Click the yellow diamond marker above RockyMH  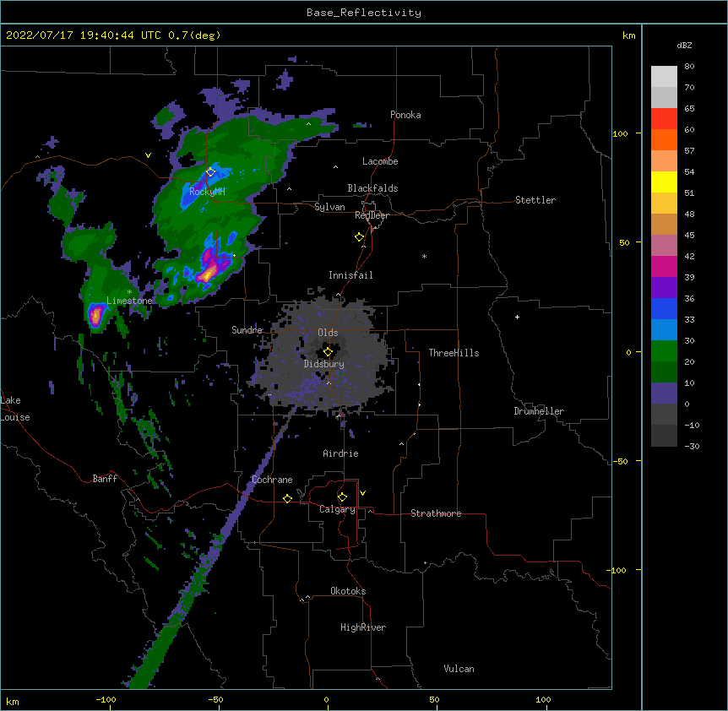[210, 172]
